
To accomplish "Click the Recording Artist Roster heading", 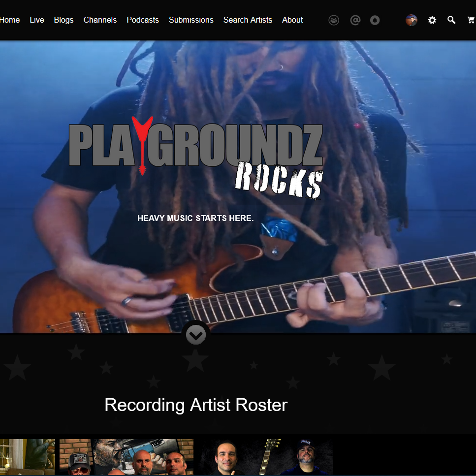I will (196, 405).
